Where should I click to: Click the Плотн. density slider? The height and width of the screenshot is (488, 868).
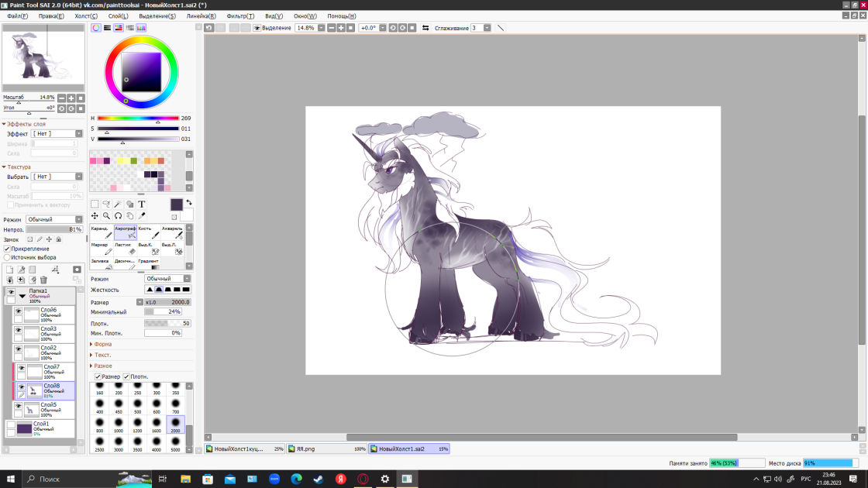[167, 323]
